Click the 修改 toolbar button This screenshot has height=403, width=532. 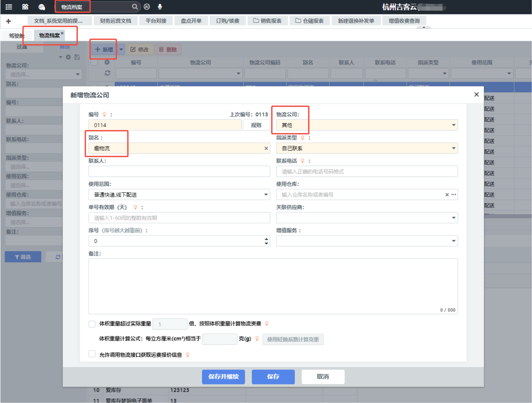[x=140, y=50]
